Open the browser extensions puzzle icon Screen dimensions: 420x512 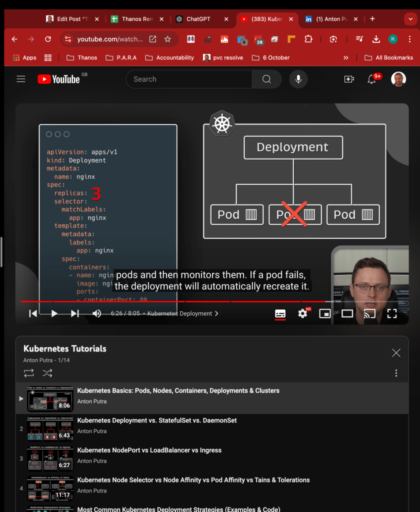(x=308, y=39)
